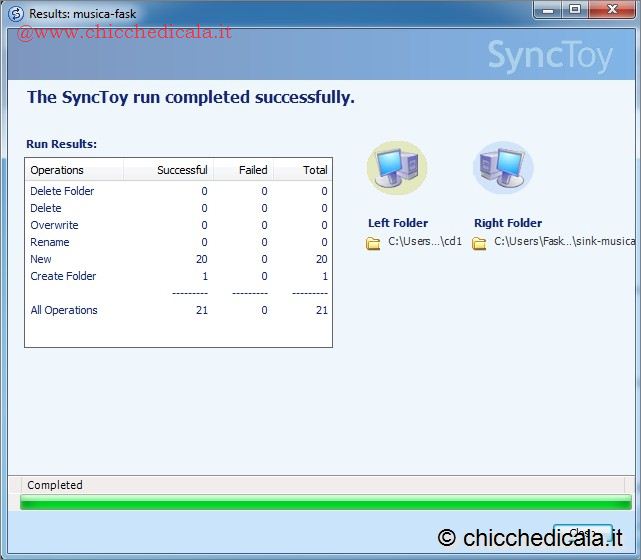Click the Total column header
The height and width of the screenshot is (560, 641).
(x=314, y=170)
